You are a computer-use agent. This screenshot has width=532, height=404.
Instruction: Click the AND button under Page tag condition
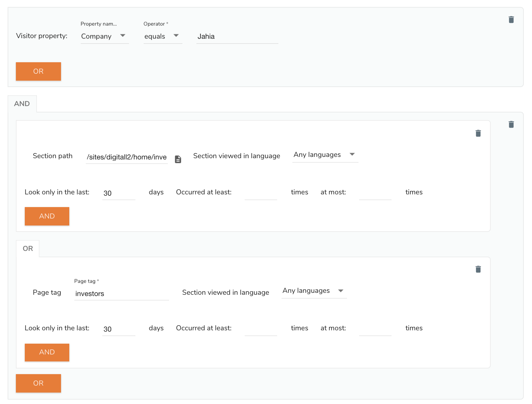coord(47,352)
